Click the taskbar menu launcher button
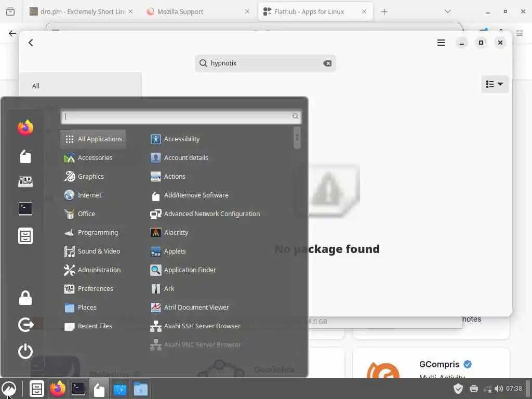532x399 pixels. click(x=9, y=389)
